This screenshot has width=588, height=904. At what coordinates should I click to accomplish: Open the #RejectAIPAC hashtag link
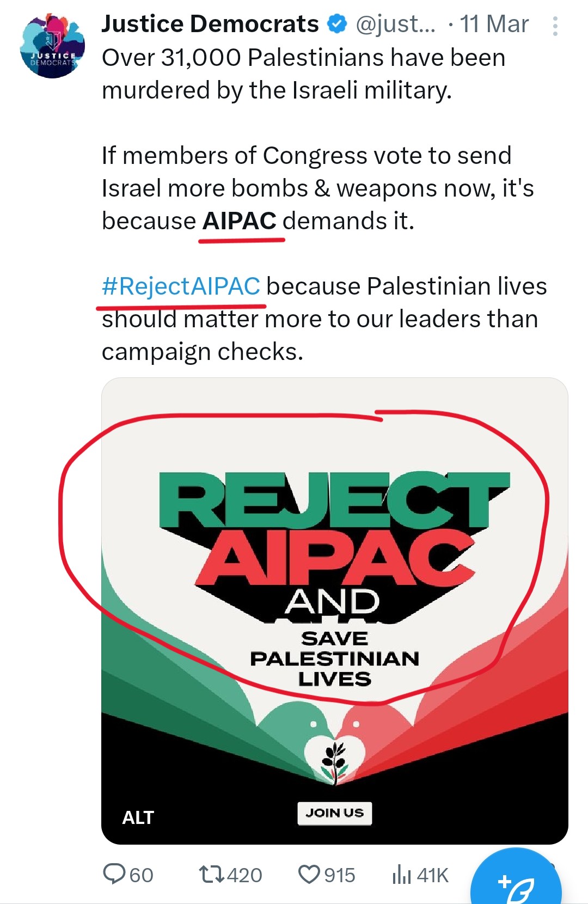[x=181, y=286]
